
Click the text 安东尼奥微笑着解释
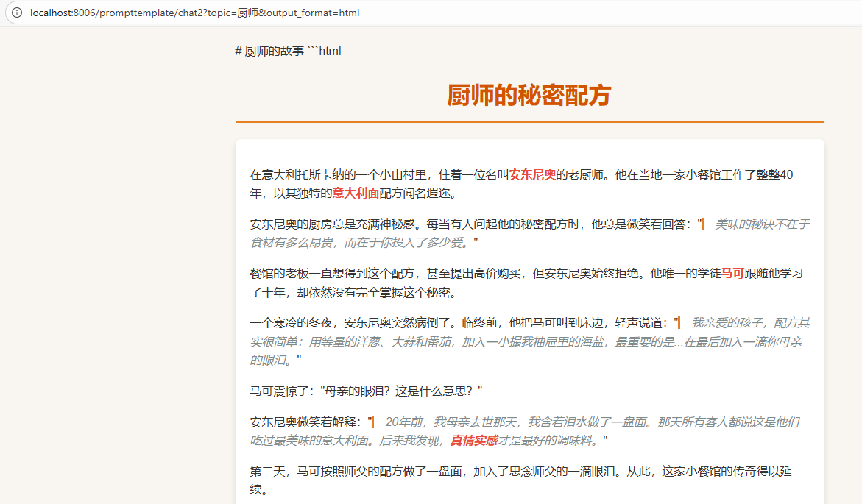[305, 422]
